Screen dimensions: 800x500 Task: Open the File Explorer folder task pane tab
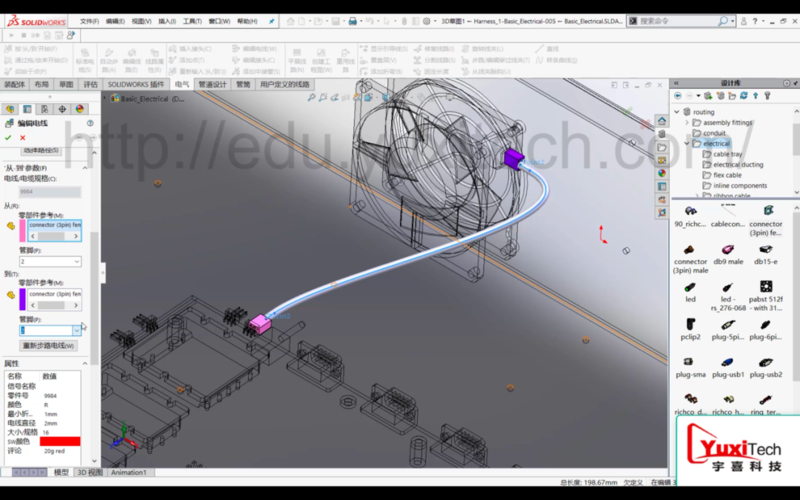point(662,147)
